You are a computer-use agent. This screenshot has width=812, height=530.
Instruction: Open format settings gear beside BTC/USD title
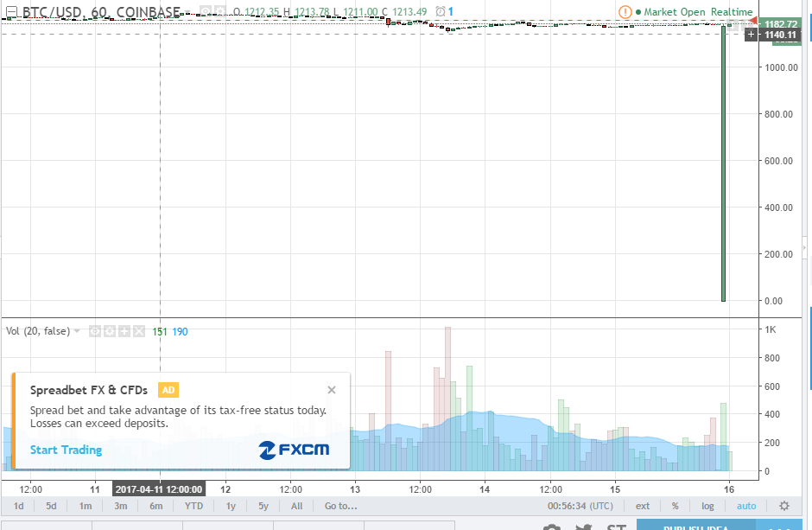click(220, 11)
